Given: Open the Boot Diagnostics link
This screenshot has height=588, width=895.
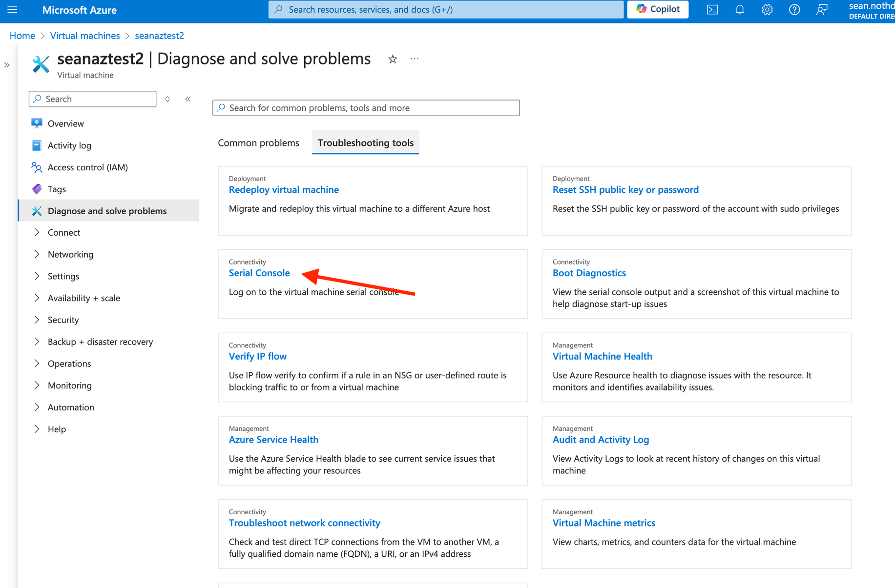Looking at the screenshot, I should coord(589,273).
